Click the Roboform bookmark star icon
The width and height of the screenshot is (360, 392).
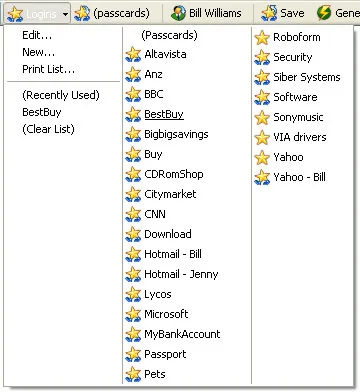(262, 37)
